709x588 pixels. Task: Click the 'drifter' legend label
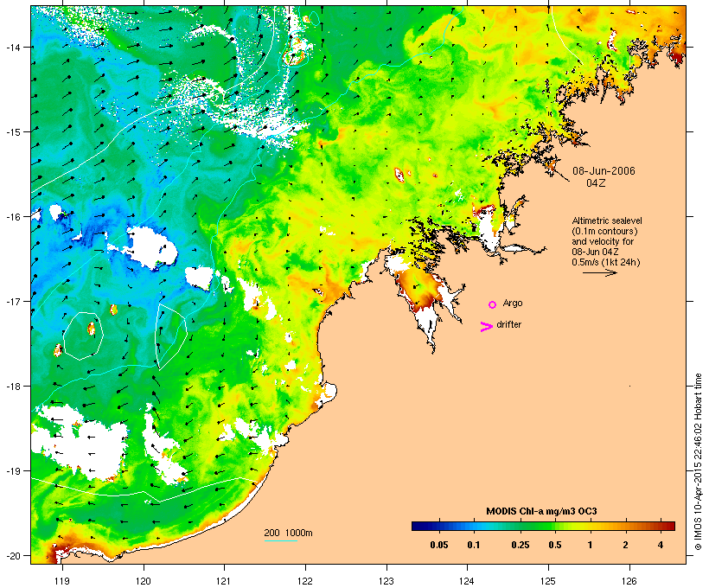coord(508,324)
